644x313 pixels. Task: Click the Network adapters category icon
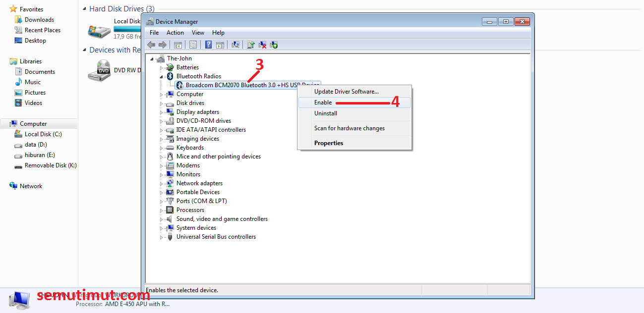(171, 183)
